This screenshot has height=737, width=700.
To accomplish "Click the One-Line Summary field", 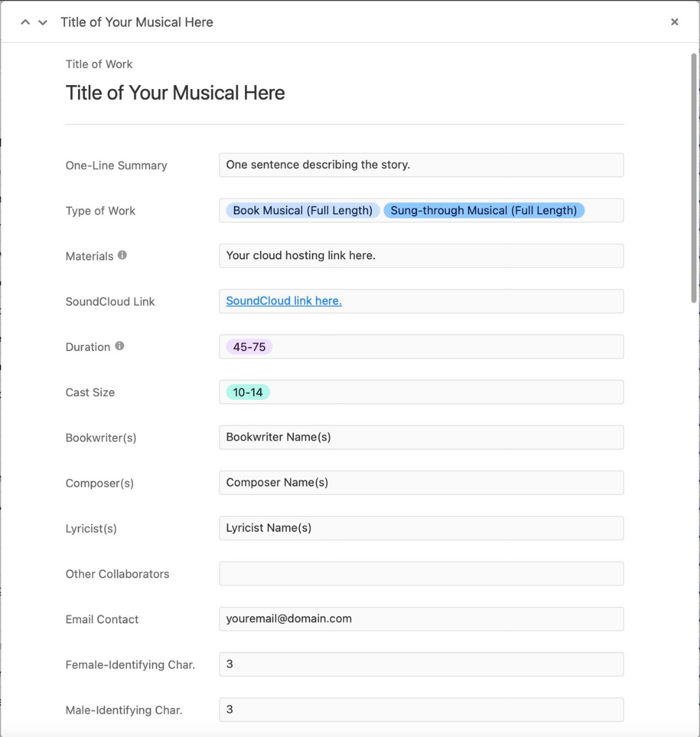I will pyautogui.click(x=421, y=165).
